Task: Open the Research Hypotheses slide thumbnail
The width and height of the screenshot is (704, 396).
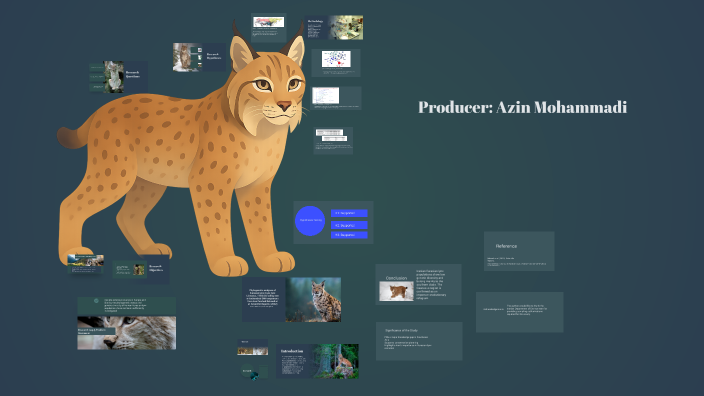Action: (x=199, y=57)
